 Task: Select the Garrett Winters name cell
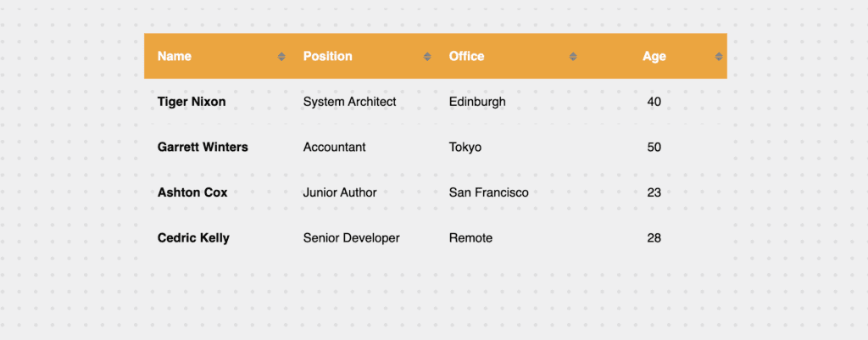203,148
